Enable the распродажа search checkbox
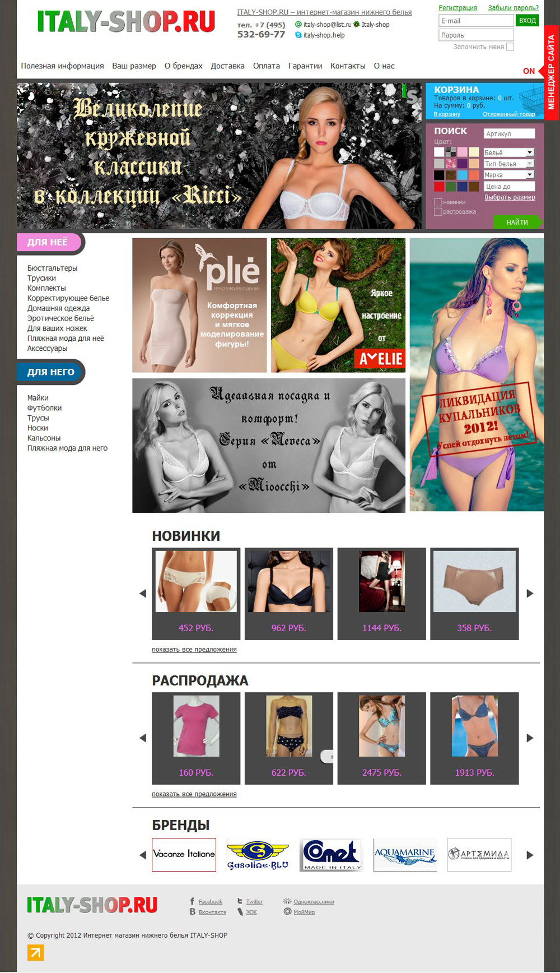The width and height of the screenshot is (560, 973). click(x=438, y=212)
